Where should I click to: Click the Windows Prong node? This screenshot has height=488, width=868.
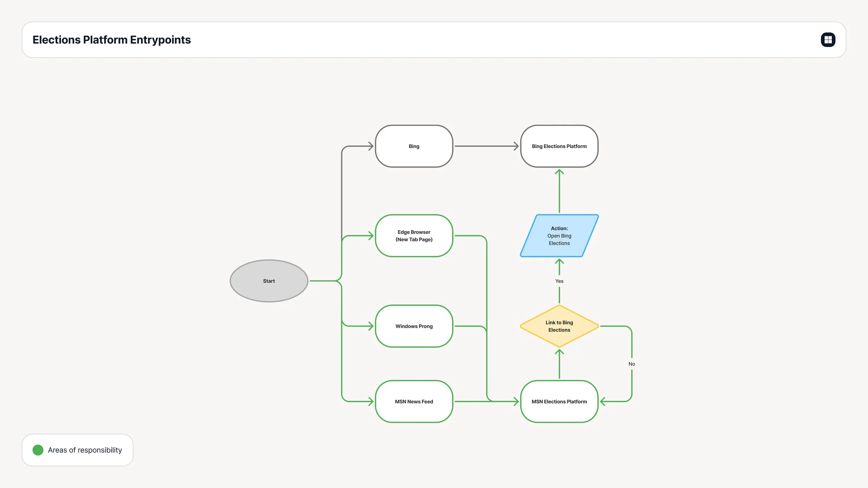click(414, 326)
